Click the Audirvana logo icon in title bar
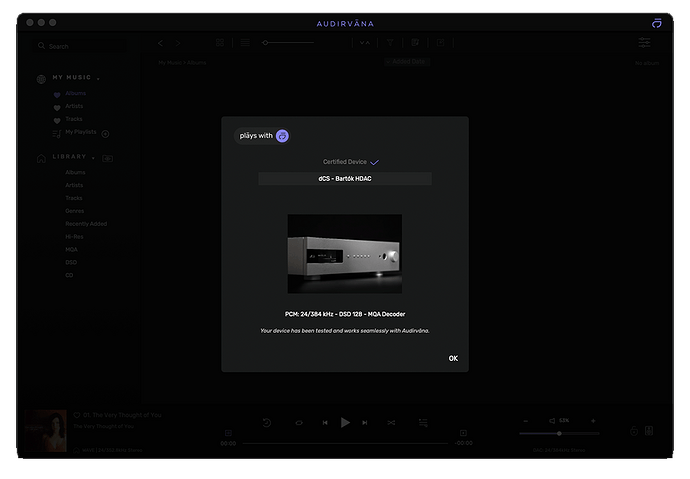 657,23
